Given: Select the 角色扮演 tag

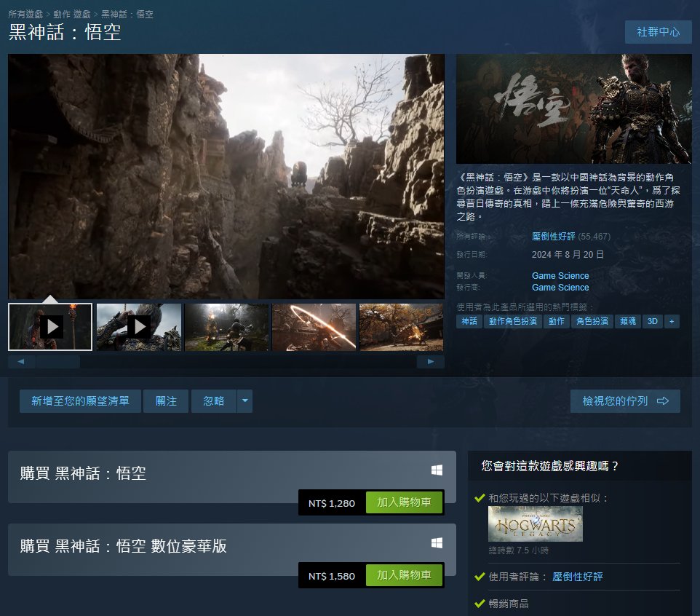Looking at the screenshot, I should pyautogui.click(x=592, y=321).
